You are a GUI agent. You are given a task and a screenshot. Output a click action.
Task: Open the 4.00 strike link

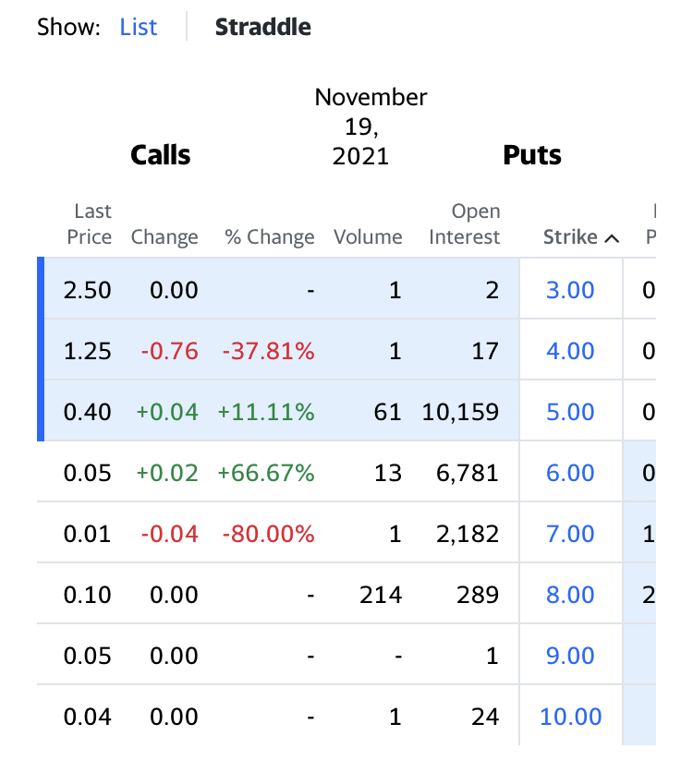(570, 351)
